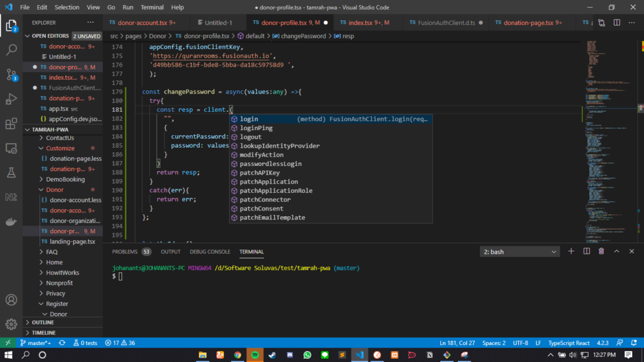Open the Search view in activity bar
The image size is (644, 362).
[x=11, y=50]
